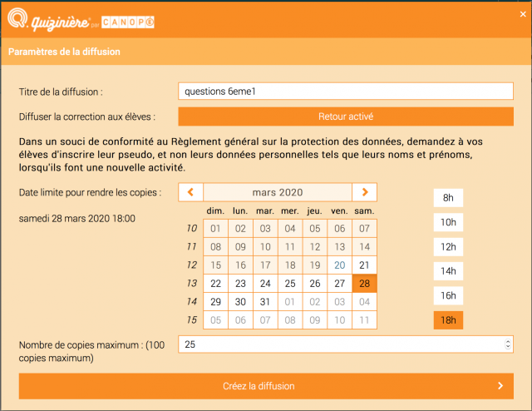This screenshot has height=411, width=532.
Task: Select the 10h time option
Action: point(448,222)
